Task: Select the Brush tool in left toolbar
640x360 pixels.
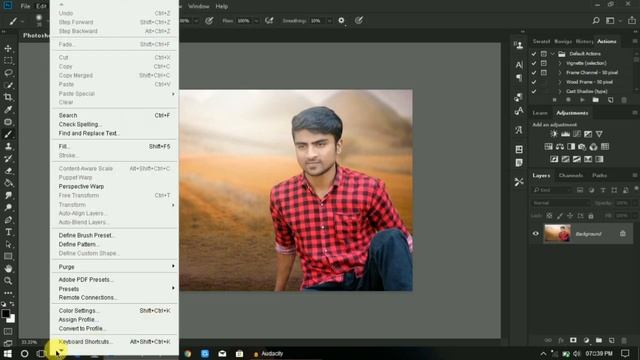Action: pyautogui.click(x=8, y=134)
